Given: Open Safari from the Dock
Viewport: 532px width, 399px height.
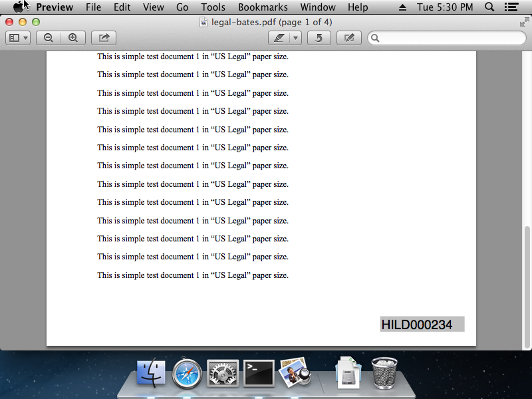Looking at the screenshot, I should click(x=187, y=373).
